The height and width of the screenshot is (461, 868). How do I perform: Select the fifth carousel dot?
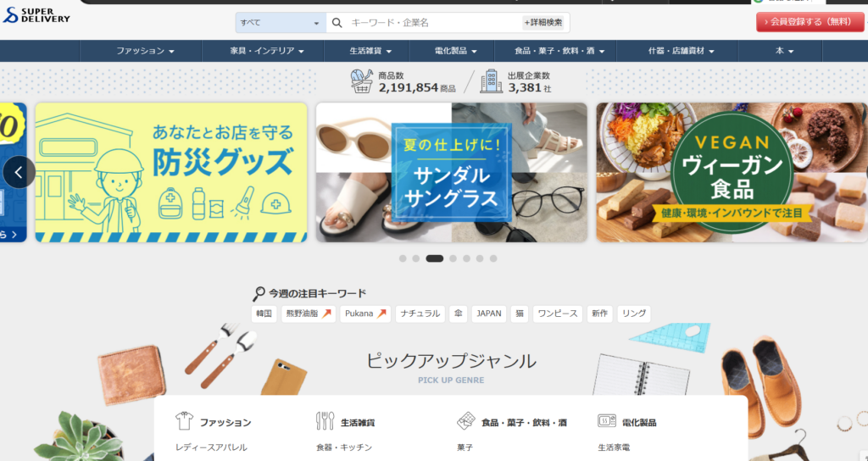467,258
